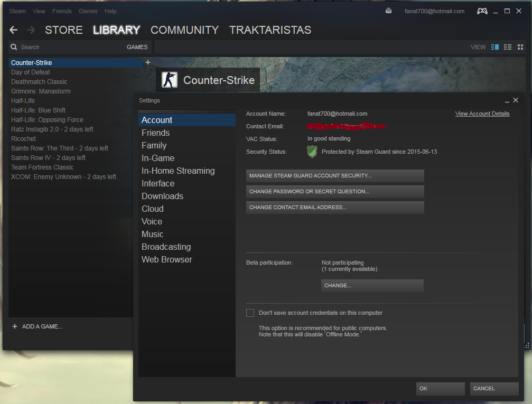Open the Friends menu
Screen dimensions: 532x404
tap(62, 11)
